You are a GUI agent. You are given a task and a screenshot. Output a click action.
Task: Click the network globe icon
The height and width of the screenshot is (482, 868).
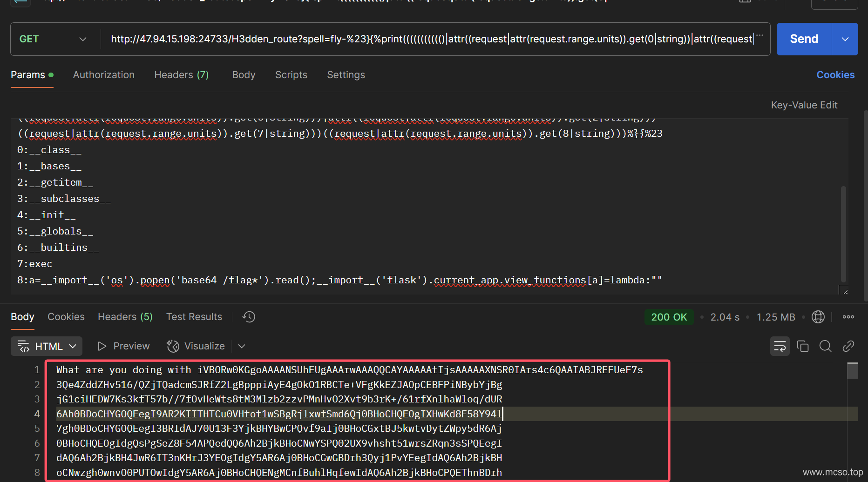pyautogui.click(x=818, y=317)
